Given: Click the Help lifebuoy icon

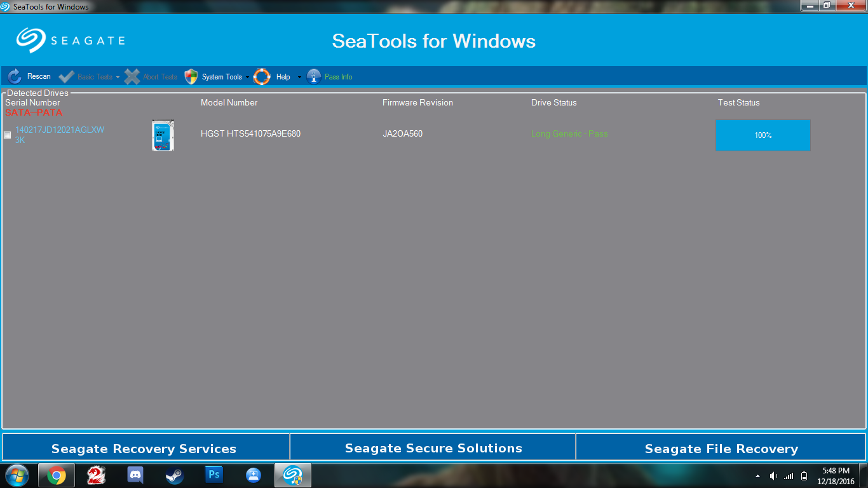Looking at the screenshot, I should [262, 77].
